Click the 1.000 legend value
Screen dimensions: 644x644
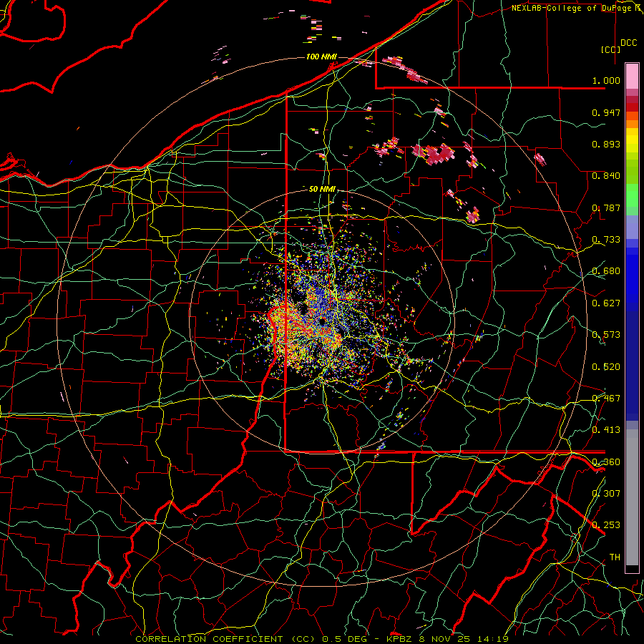point(606,80)
